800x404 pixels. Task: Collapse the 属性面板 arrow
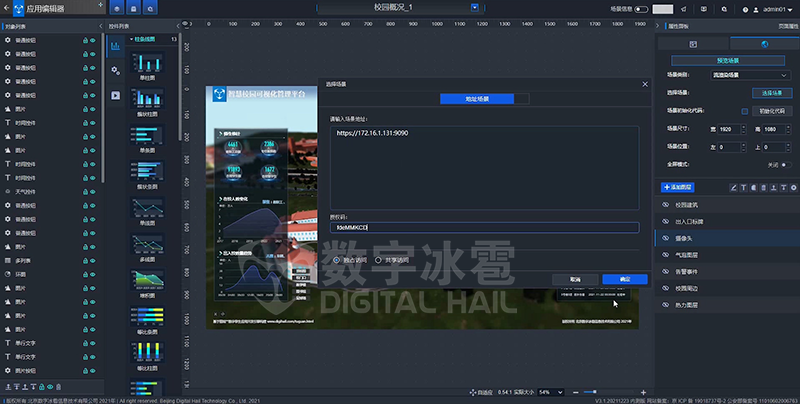point(658,26)
